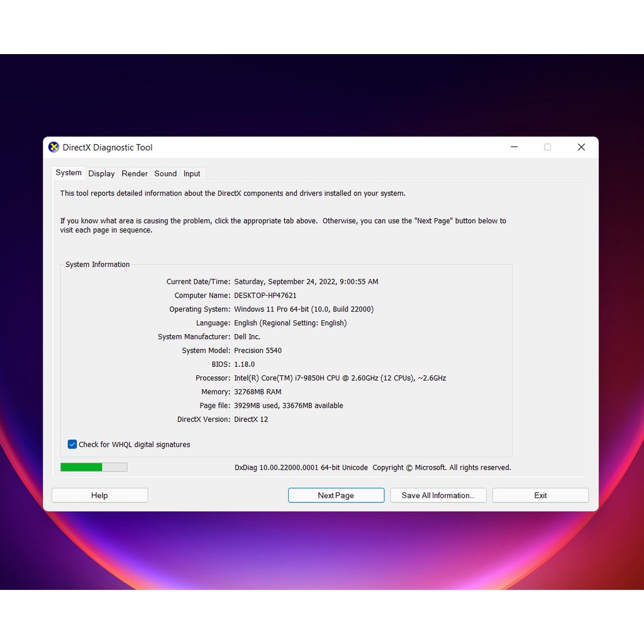Viewport: 644px width, 644px height.
Task: Click the Computer Name value DESKTOP-HP47621
Action: point(265,296)
